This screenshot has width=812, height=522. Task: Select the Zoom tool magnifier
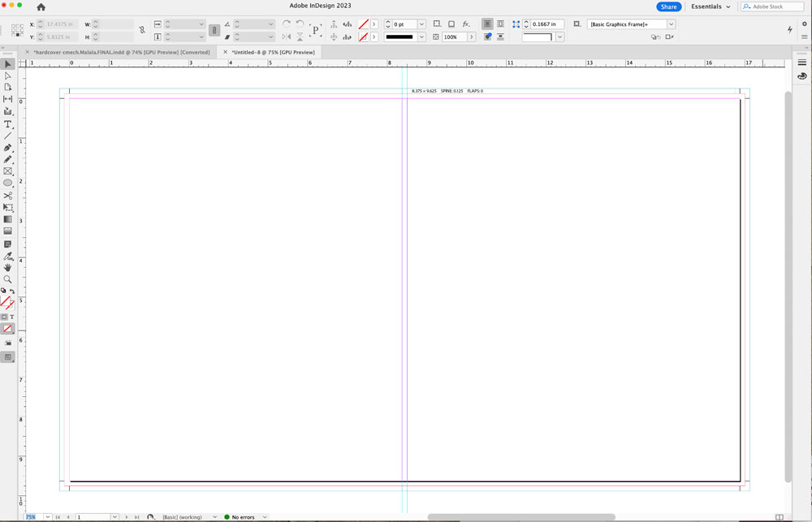pyautogui.click(x=7, y=279)
